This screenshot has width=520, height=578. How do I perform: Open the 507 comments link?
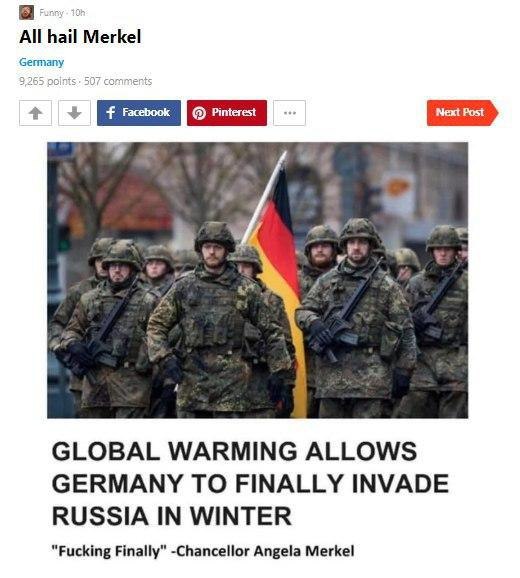(118, 81)
